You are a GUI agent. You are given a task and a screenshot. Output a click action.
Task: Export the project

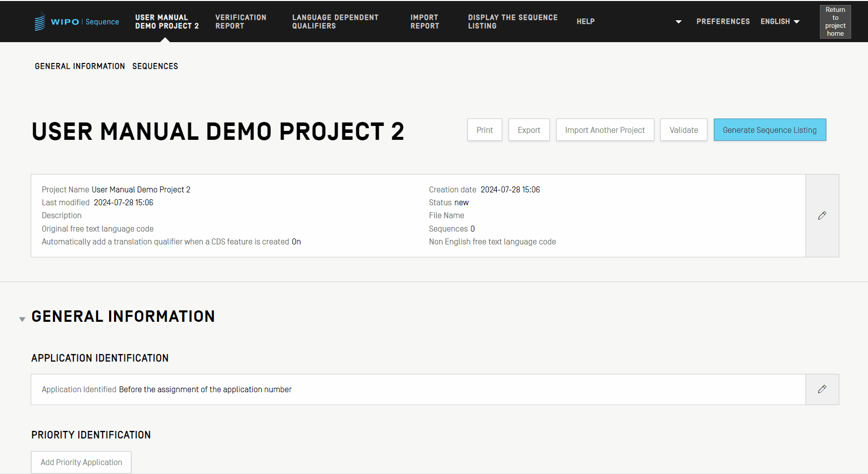[x=528, y=130]
